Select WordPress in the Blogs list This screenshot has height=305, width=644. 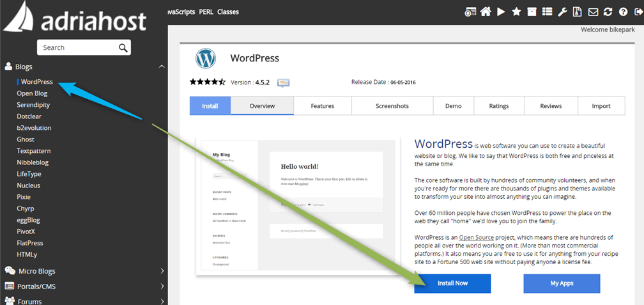(37, 82)
